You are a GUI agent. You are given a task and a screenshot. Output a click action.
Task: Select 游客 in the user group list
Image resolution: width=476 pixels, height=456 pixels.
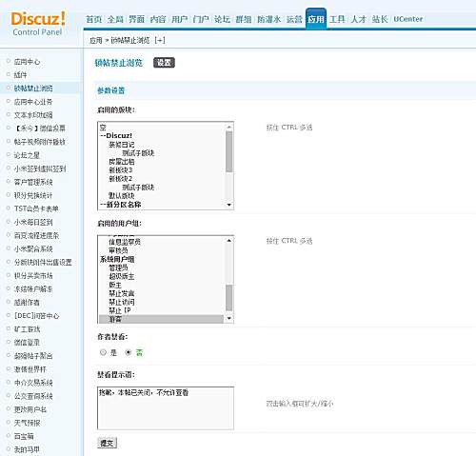pyautogui.click(x=161, y=319)
